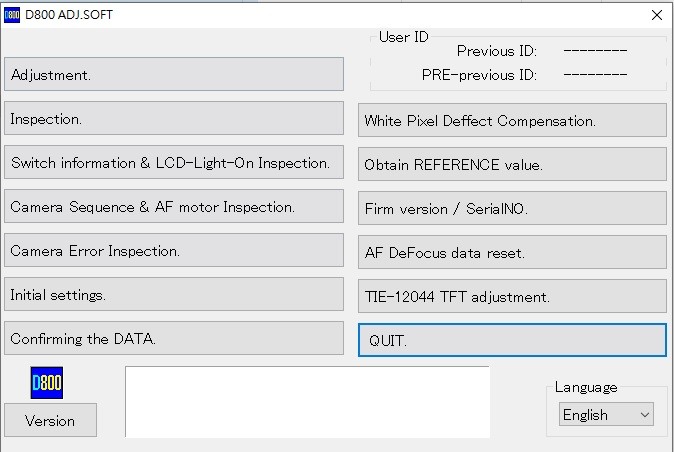Viewport: 674px width, 452px height.
Task: Expand the Language dropdown arrow
Action: (x=644, y=415)
